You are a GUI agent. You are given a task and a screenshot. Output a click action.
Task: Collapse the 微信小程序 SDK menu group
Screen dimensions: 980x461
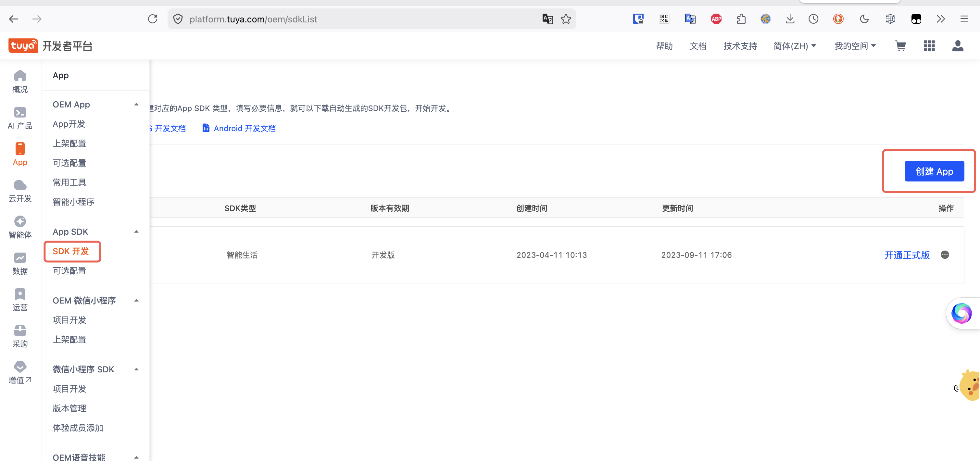click(x=136, y=369)
